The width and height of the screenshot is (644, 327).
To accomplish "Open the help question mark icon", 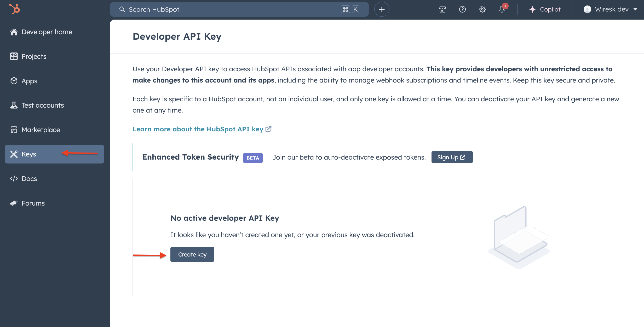I will tap(462, 9).
